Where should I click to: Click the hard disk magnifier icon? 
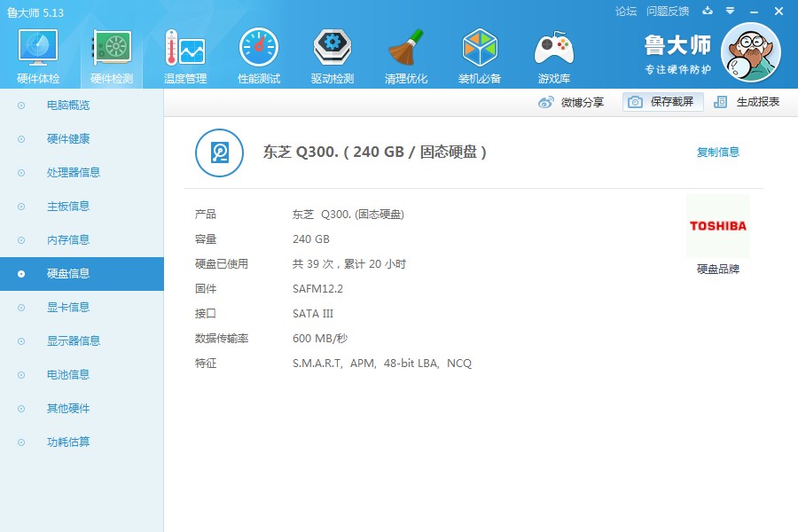point(219,153)
